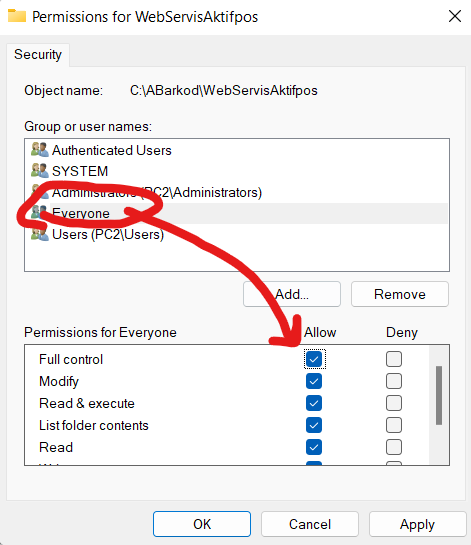
Task: Select SYSTEM in group names list
Action: 80,171
